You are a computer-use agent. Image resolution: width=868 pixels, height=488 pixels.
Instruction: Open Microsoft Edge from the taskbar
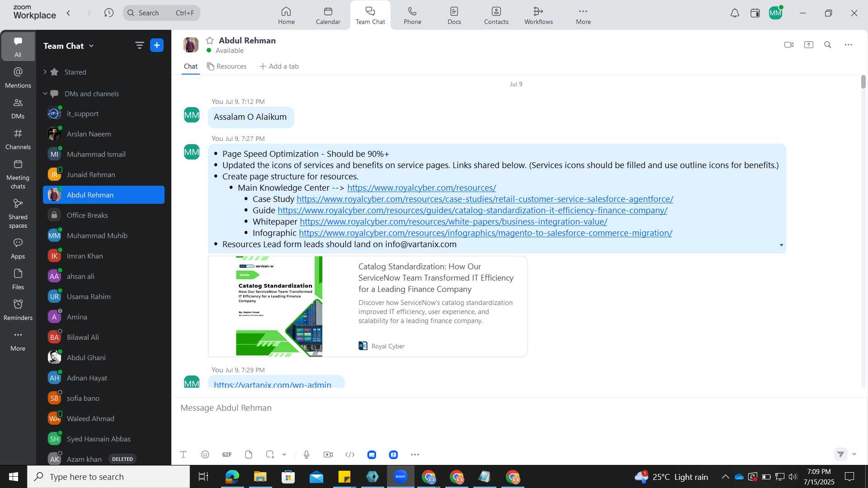coord(232,477)
